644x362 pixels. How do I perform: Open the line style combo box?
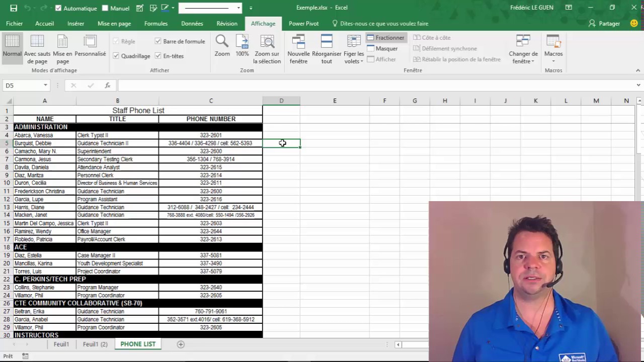210,8
